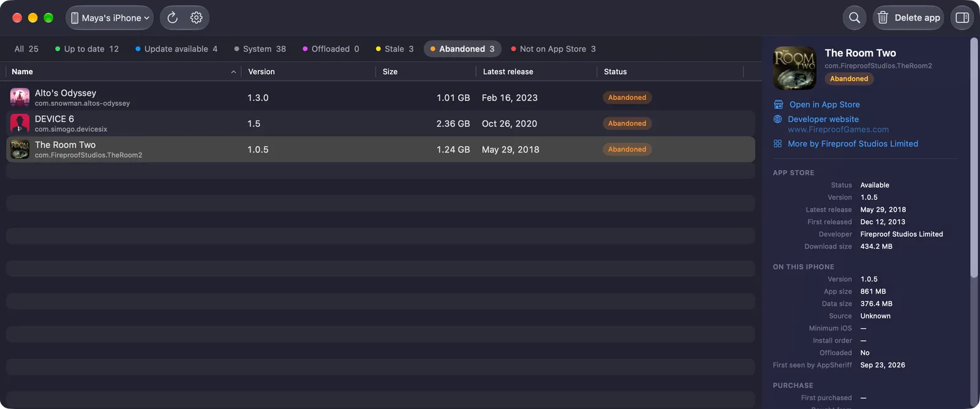The width and height of the screenshot is (980, 409).
Task: Click the 1.24 GB size cell
Action: point(453,149)
